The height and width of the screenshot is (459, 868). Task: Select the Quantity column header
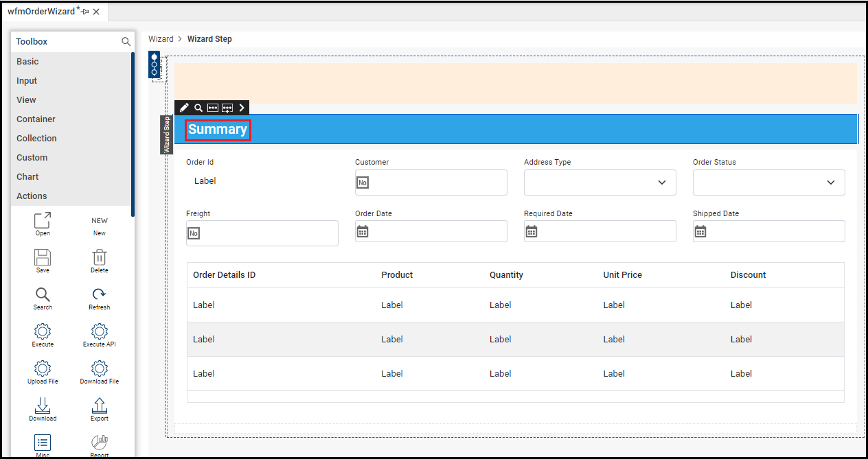click(x=506, y=275)
